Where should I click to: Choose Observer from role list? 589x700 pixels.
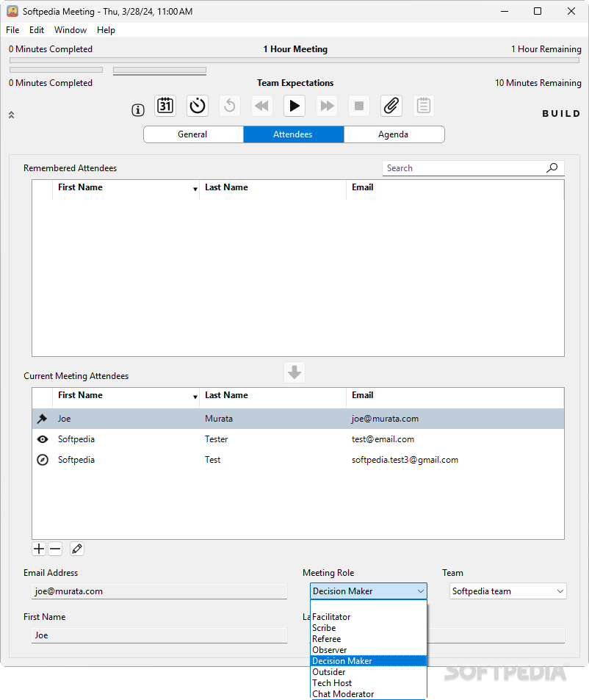[369, 650]
